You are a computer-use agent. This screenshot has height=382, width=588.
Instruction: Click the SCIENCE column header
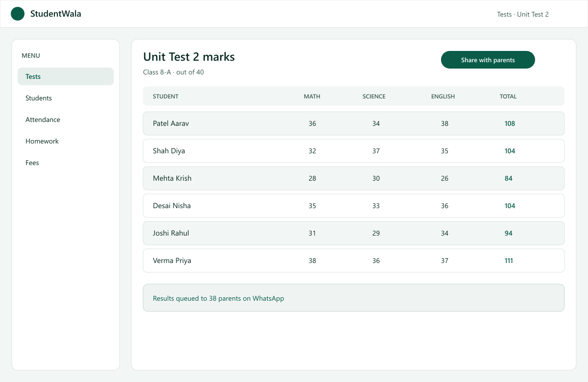point(374,96)
